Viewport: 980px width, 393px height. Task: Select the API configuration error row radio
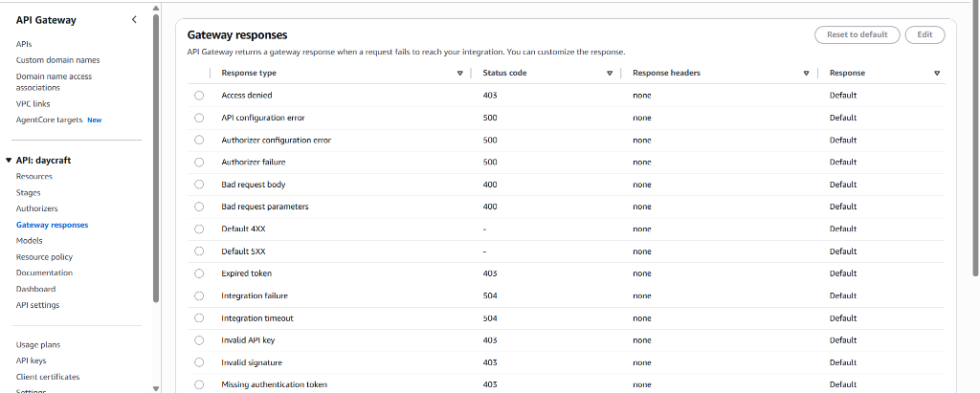199,118
